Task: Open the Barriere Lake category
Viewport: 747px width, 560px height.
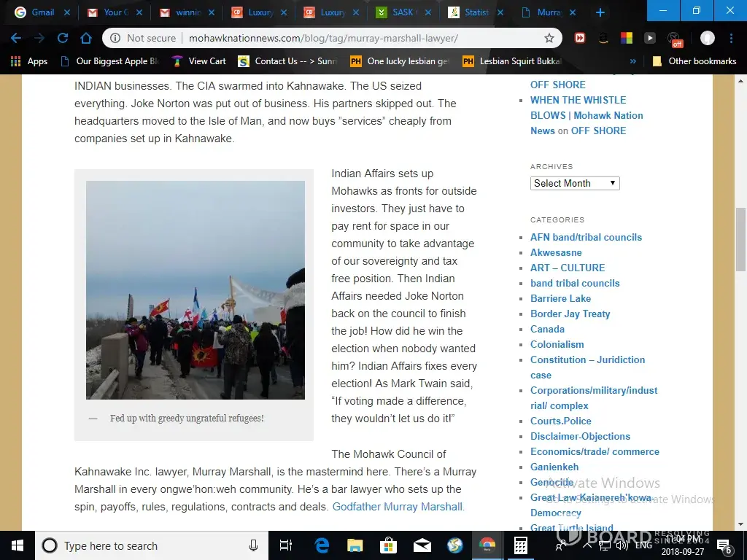Action: point(560,298)
